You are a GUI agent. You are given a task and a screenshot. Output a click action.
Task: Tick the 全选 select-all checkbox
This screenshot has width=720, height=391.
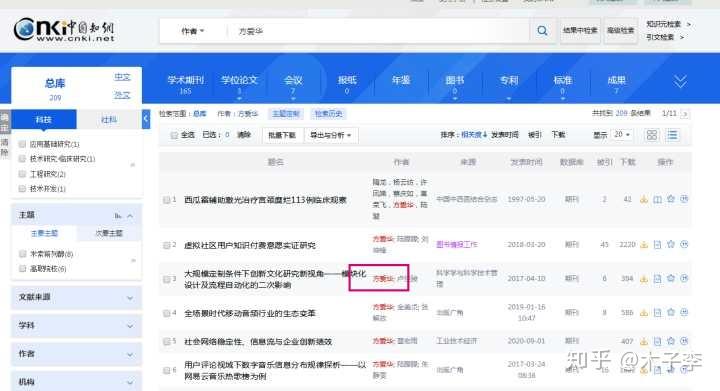point(174,135)
